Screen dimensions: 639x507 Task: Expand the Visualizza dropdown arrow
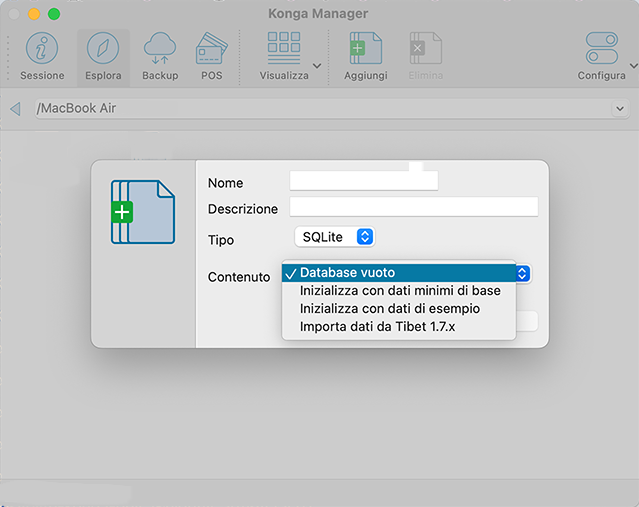click(317, 66)
